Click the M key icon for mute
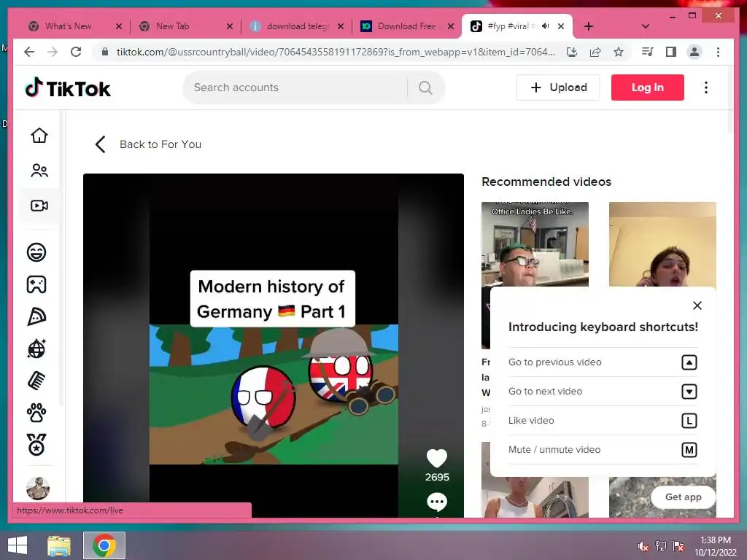Screen dimensions: 747x560 [689, 449]
